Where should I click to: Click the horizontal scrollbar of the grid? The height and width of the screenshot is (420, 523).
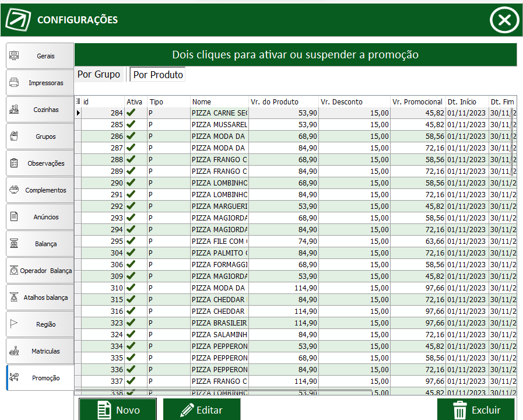click(x=223, y=390)
